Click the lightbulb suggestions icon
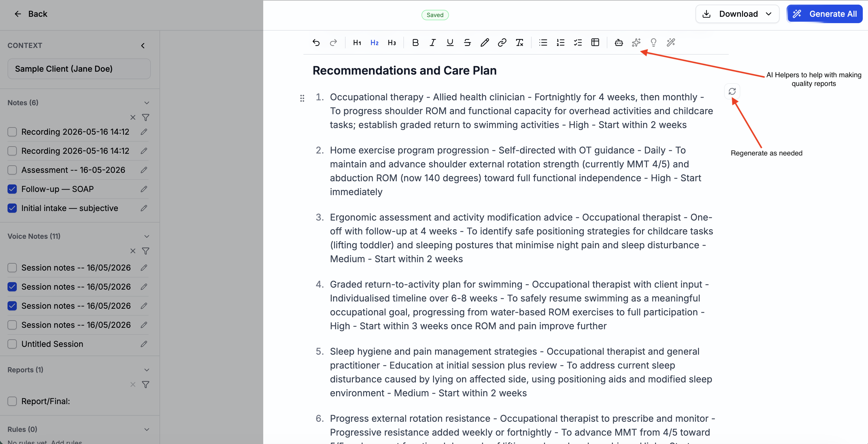 click(x=653, y=42)
